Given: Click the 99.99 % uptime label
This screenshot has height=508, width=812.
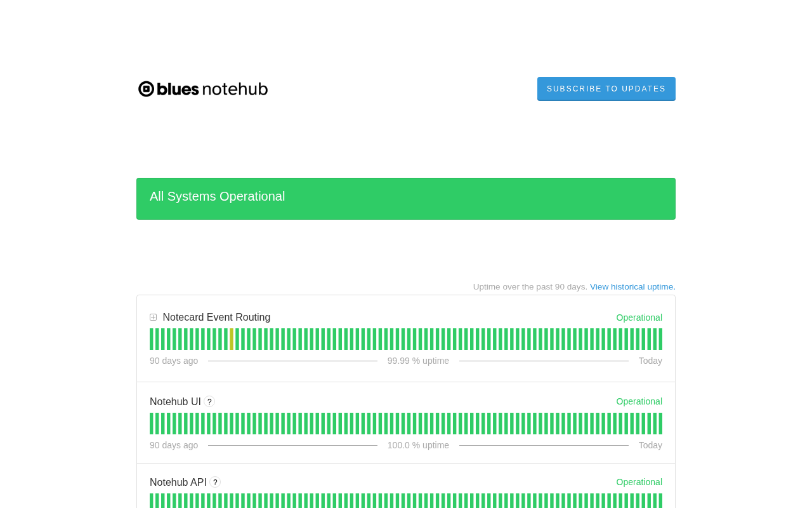Looking at the screenshot, I should [x=418, y=361].
